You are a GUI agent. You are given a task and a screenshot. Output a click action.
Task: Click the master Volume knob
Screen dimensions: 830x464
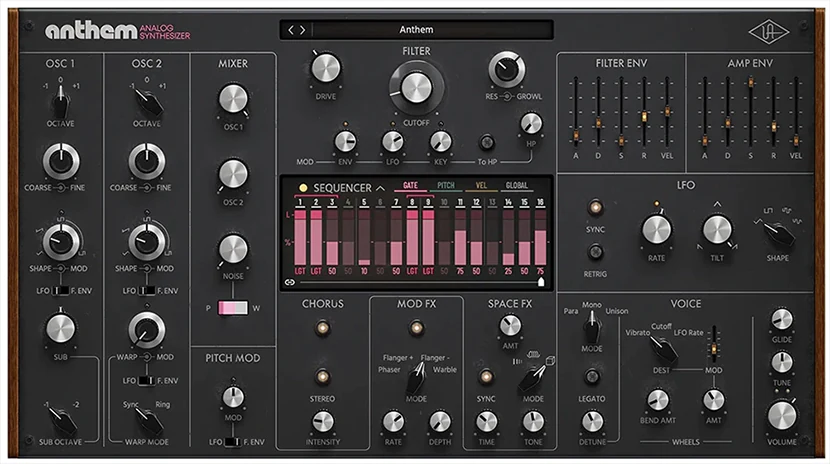[x=782, y=415]
